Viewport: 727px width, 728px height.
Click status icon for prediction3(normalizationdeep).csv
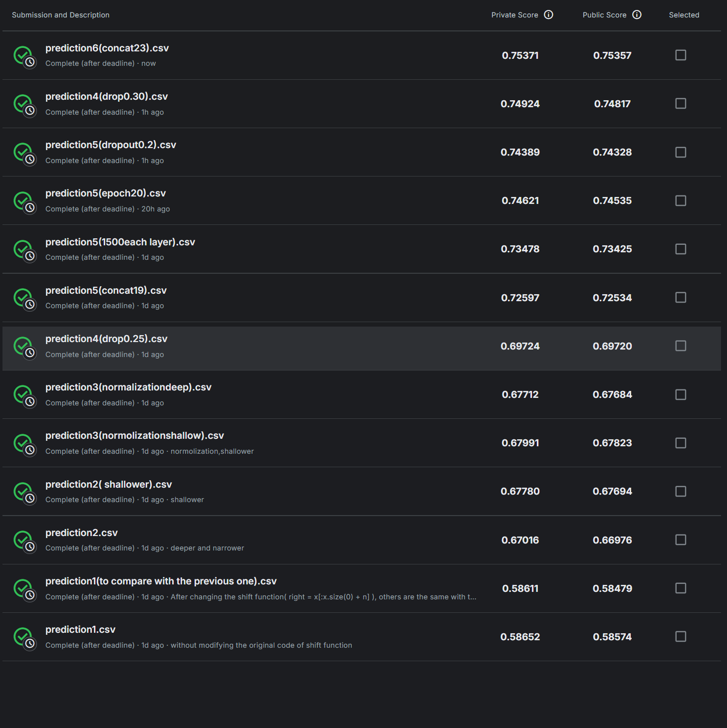click(24, 396)
